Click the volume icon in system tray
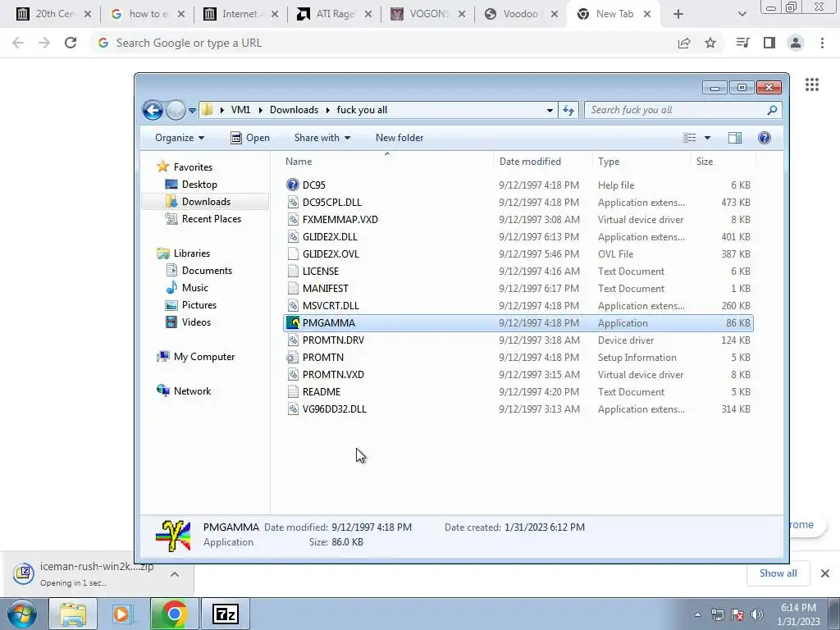The image size is (840, 630). pyautogui.click(x=757, y=614)
